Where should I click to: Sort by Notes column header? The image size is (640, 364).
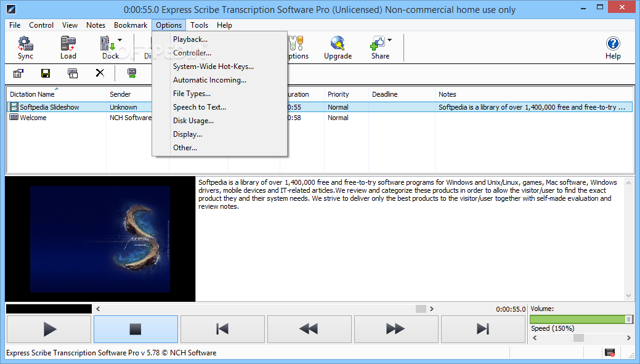(x=534, y=94)
